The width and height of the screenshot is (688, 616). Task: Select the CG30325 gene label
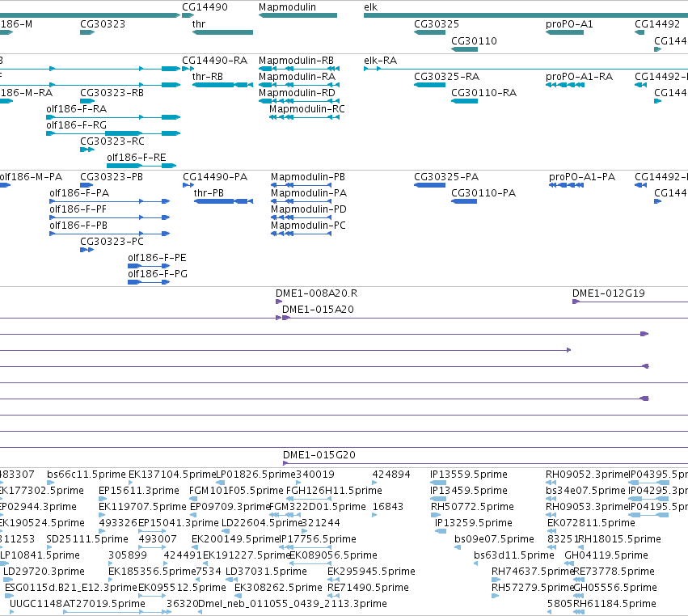(436, 24)
